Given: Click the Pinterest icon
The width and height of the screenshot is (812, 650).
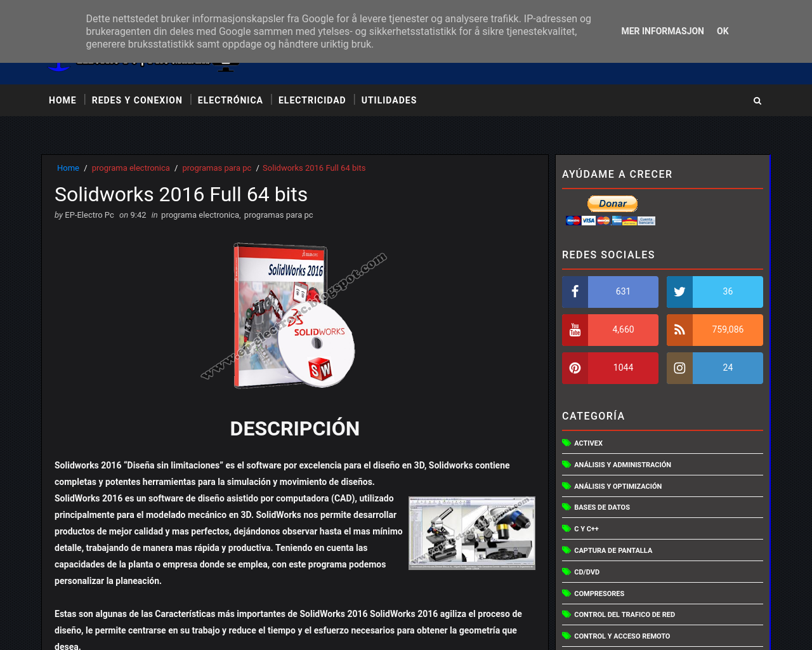Looking at the screenshot, I should click(575, 368).
